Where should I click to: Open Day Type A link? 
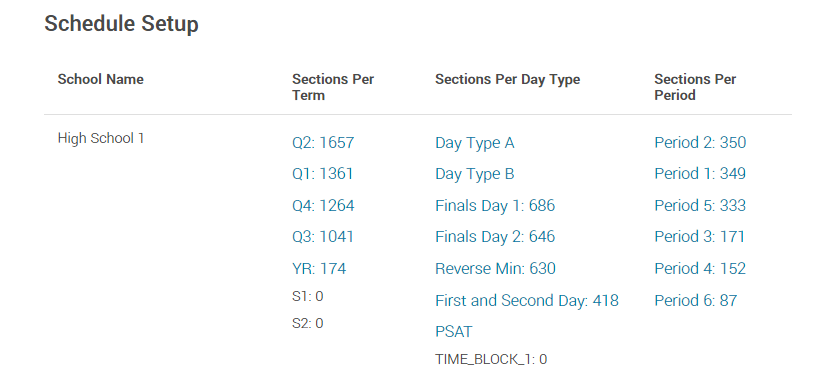[474, 143]
